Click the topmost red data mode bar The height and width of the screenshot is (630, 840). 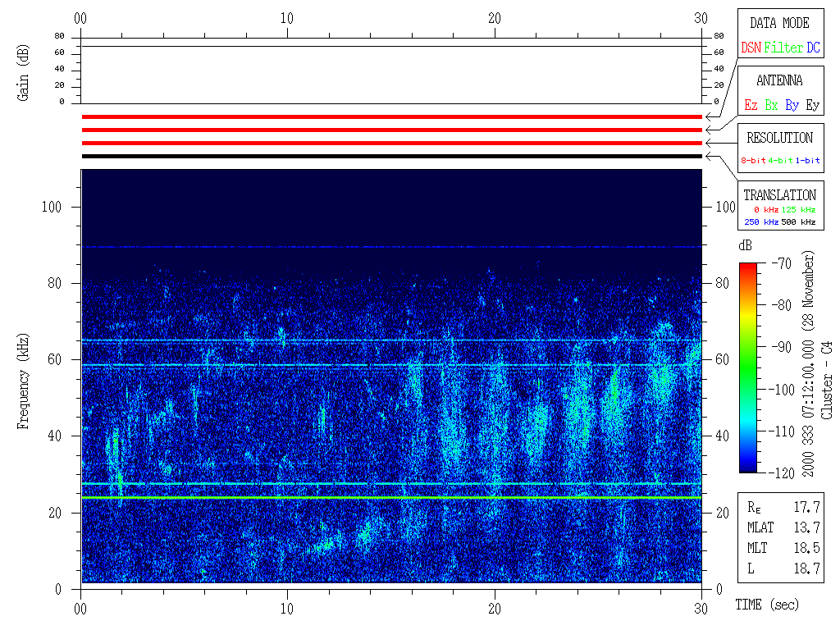(x=391, y=116)
